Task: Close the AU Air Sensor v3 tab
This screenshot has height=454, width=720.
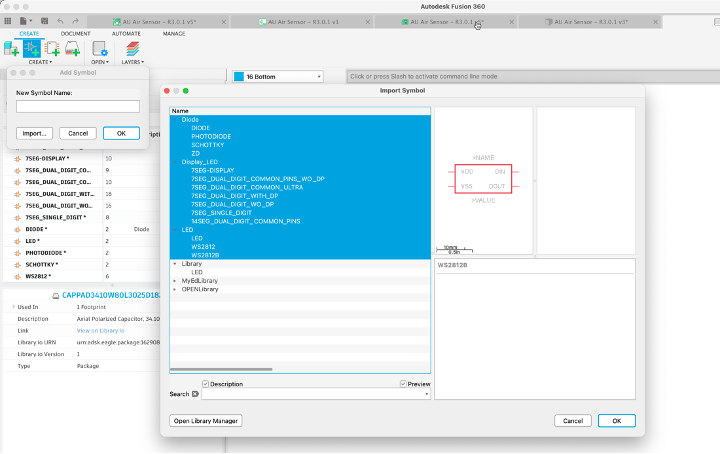Action: click(656, 22)
